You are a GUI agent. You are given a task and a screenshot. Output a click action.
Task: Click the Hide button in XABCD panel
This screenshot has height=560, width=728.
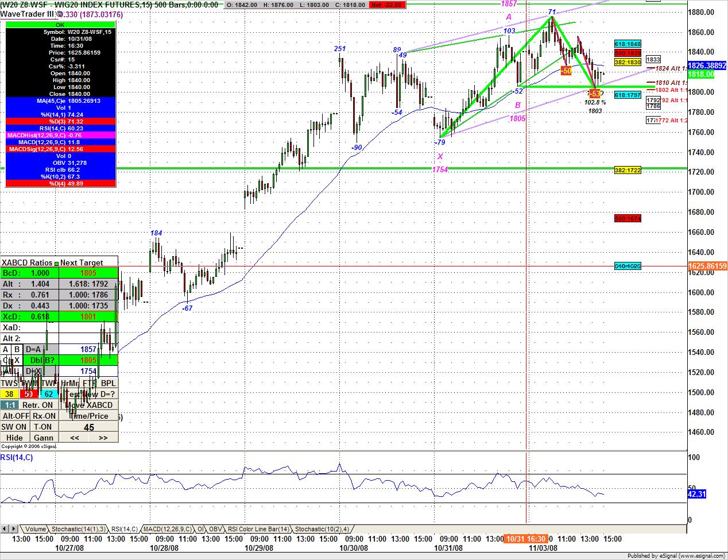pyautogui.click(x=15, y=438)
